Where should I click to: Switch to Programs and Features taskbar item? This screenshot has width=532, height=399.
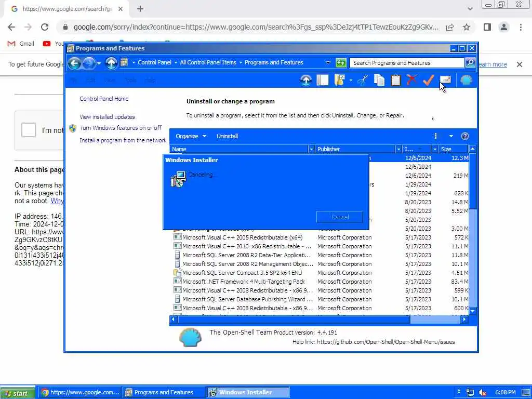163,392
